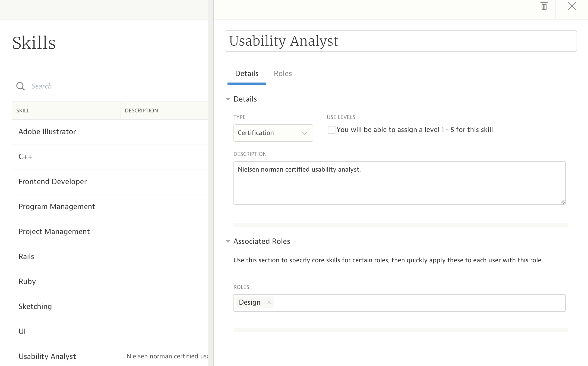
Task: Click the Roles tag input box
Action: (418, 303)
